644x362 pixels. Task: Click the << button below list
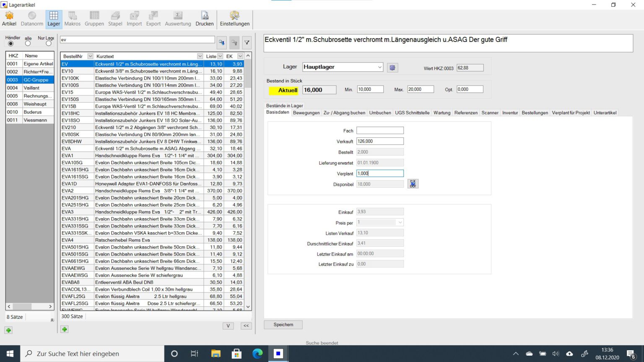(x=246, y=326)
